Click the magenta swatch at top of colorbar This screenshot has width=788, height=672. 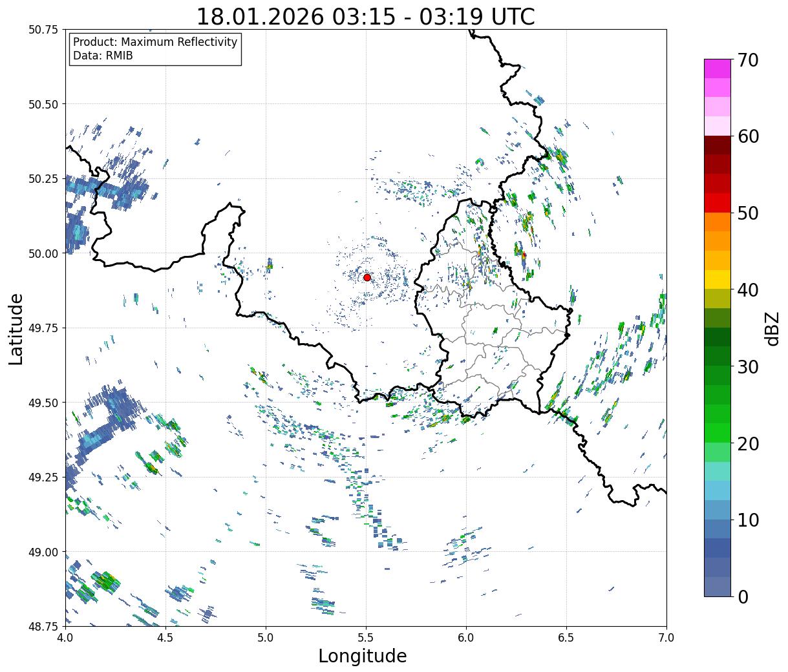pos(718,68)
